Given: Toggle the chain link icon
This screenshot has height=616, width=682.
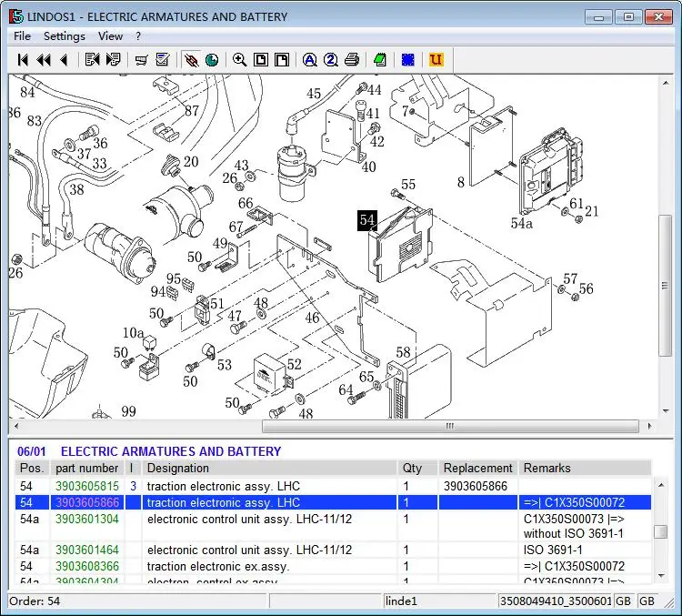Looking at the screenshot, I should pos(191,60).
